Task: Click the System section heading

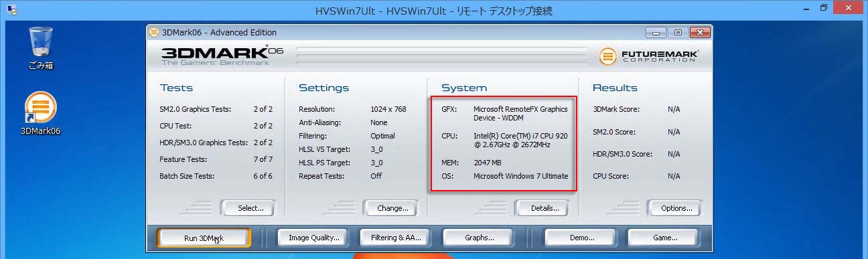Action: coord(464,88)
